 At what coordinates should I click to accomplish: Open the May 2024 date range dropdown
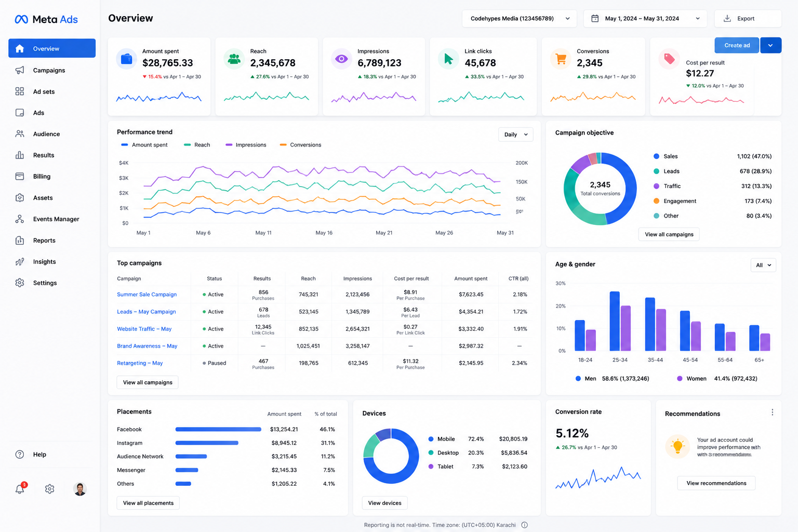[646, 19]
